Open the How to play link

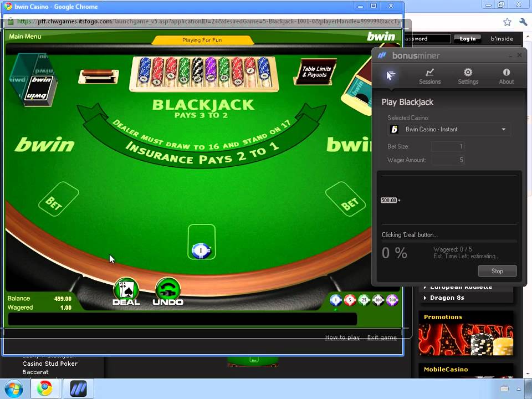tap(342, 337)
